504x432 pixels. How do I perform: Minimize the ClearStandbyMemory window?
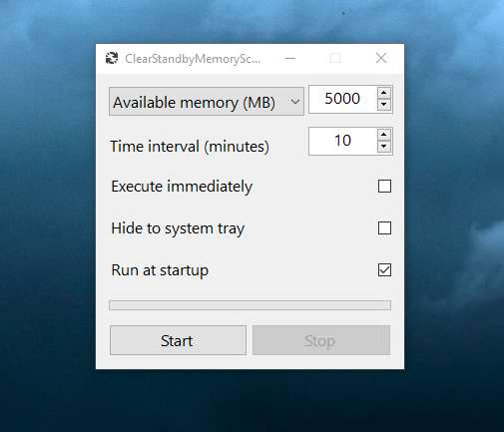tap(290, 59)
